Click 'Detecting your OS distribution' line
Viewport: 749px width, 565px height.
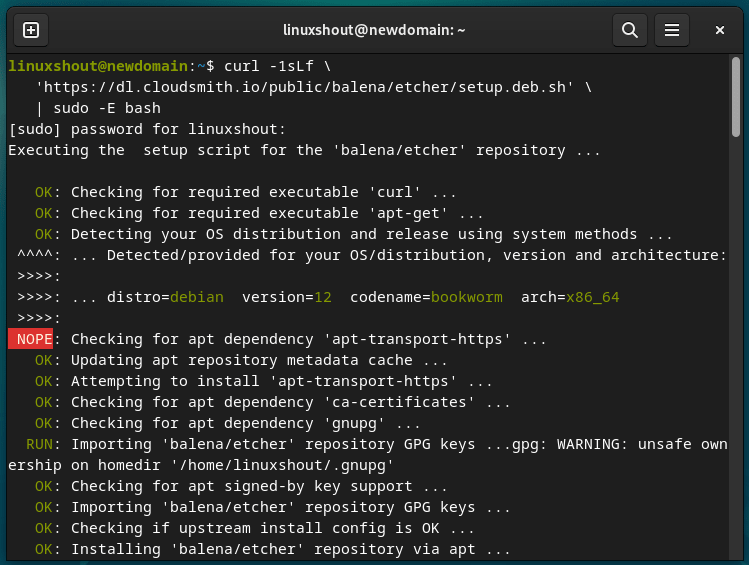(x=353, y=234)
